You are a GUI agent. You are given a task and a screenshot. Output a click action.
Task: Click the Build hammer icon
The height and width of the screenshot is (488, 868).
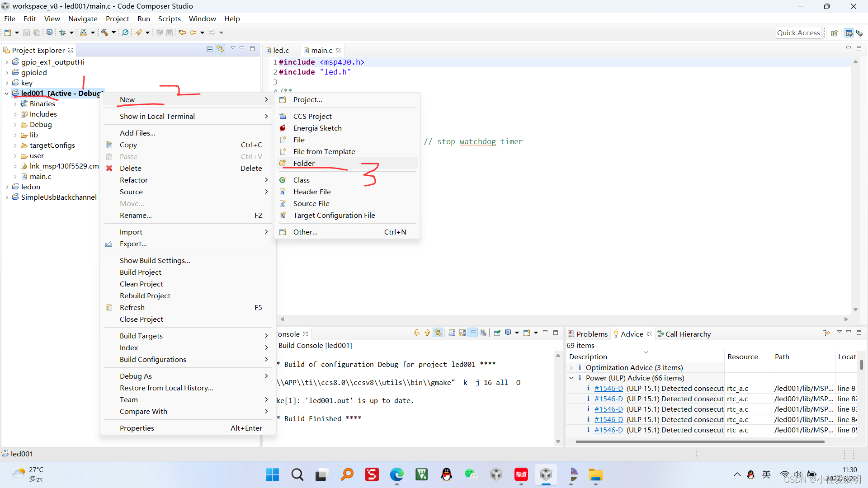104,33
